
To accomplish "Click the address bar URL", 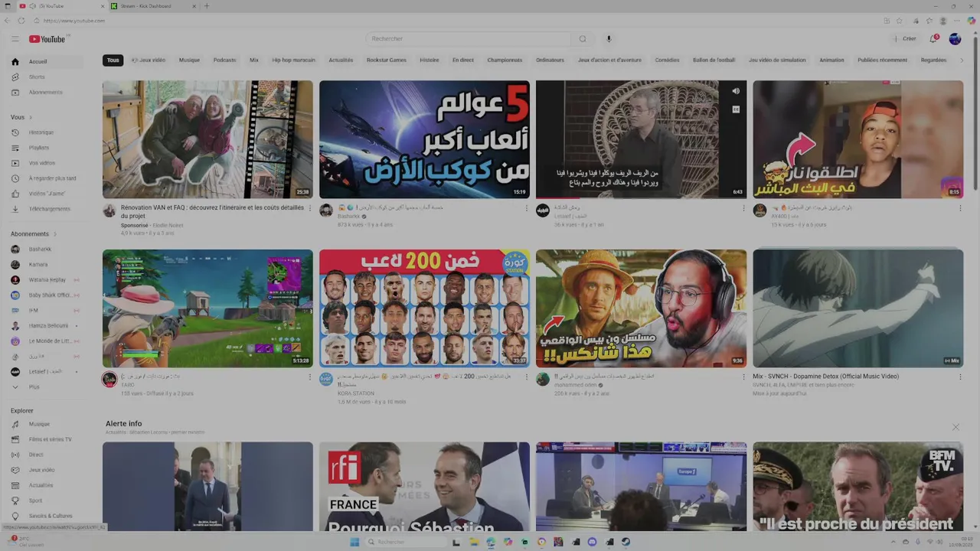I will coord(74,21).
